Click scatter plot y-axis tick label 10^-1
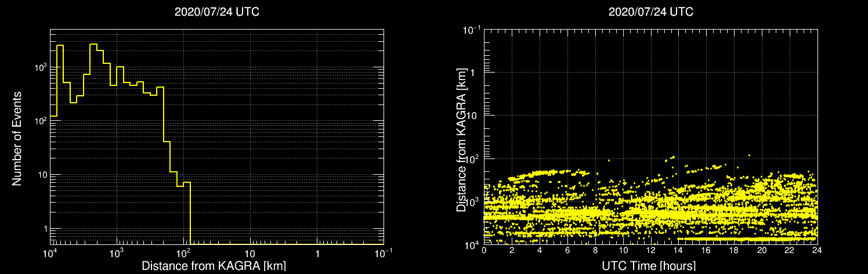Viewport: 868px width, 274px height. click(473, 28)
